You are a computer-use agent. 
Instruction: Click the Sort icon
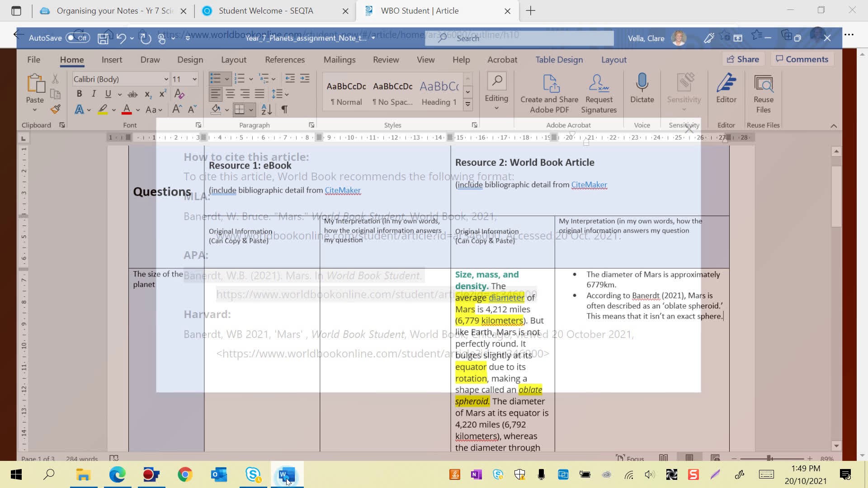[x=267, y=109]
